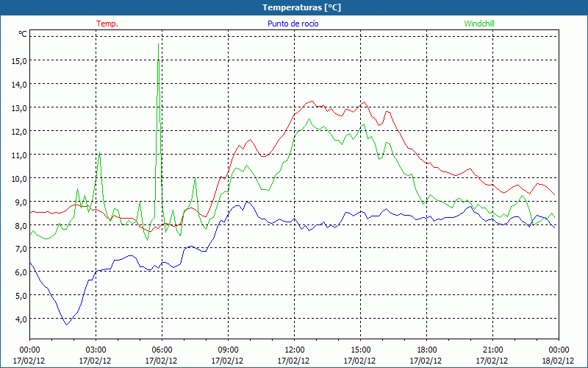
Task: Click the 11,0 y-axis value
Action: (19, 155)
